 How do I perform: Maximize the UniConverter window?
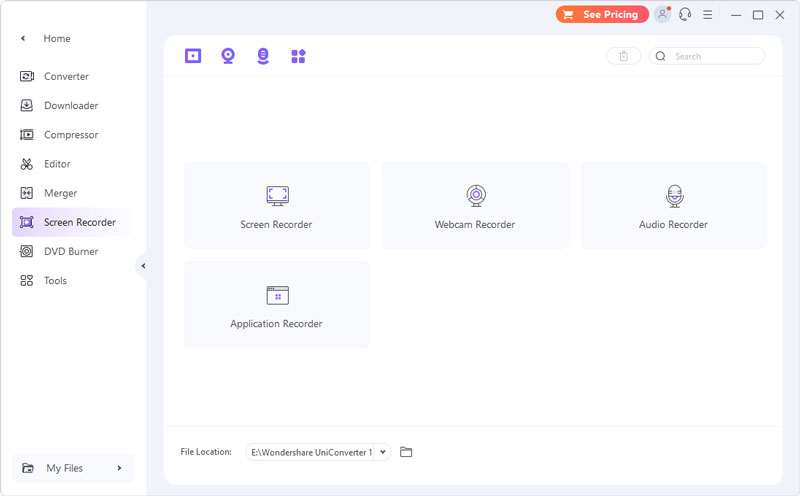tap(758, 15)
